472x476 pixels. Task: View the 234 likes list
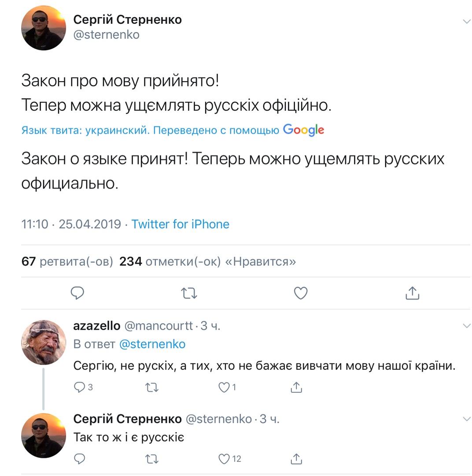207,261
